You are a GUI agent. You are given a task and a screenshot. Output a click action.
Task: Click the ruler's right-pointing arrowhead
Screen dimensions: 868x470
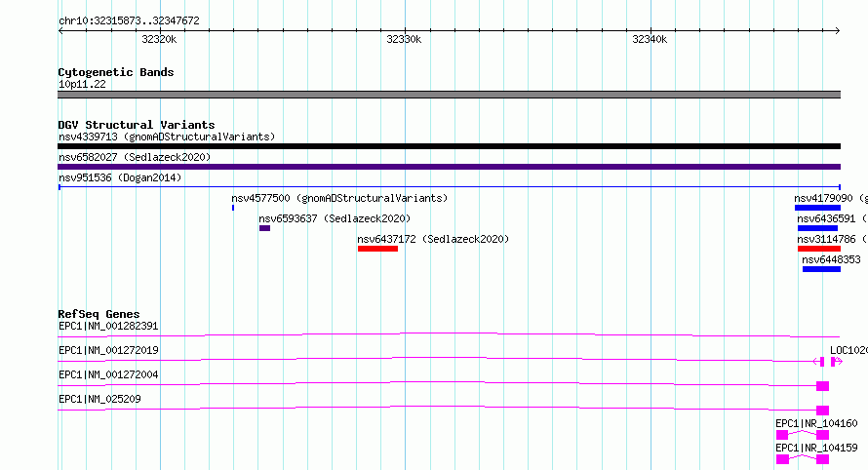pyautogui.click(x=838, y=31)
